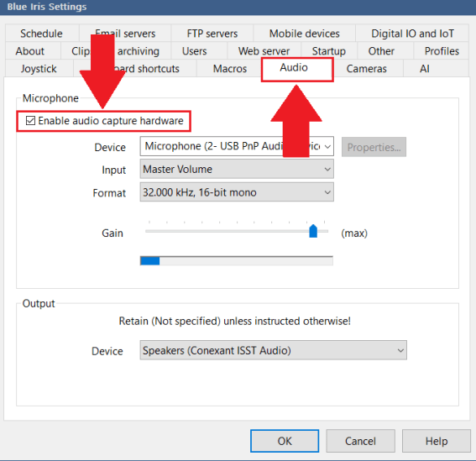Click the Gain slider thumb
This screenshot has height=461, width=476.
[x=313, y=232]
